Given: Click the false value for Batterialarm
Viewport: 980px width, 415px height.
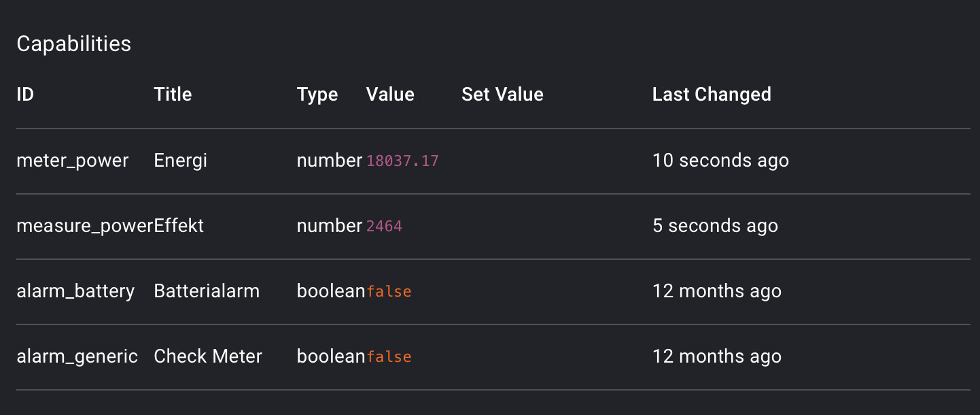Looking at the screenshot, I should 389,292.
